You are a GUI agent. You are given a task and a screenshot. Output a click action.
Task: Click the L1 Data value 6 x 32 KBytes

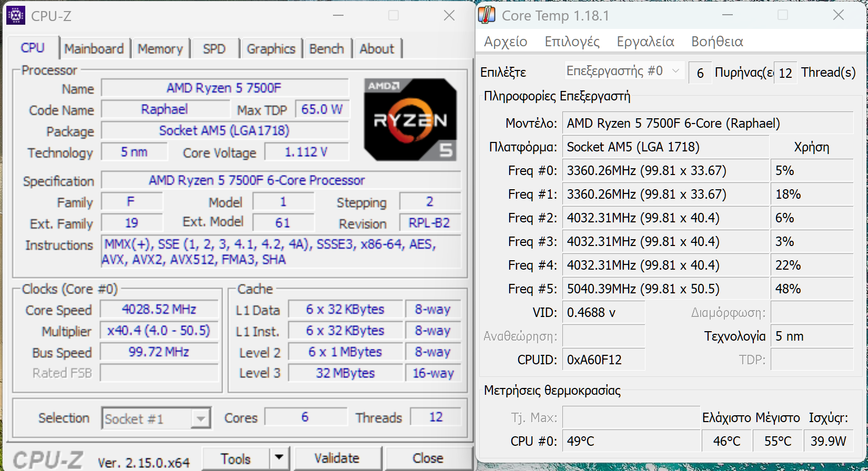point(346,309)
